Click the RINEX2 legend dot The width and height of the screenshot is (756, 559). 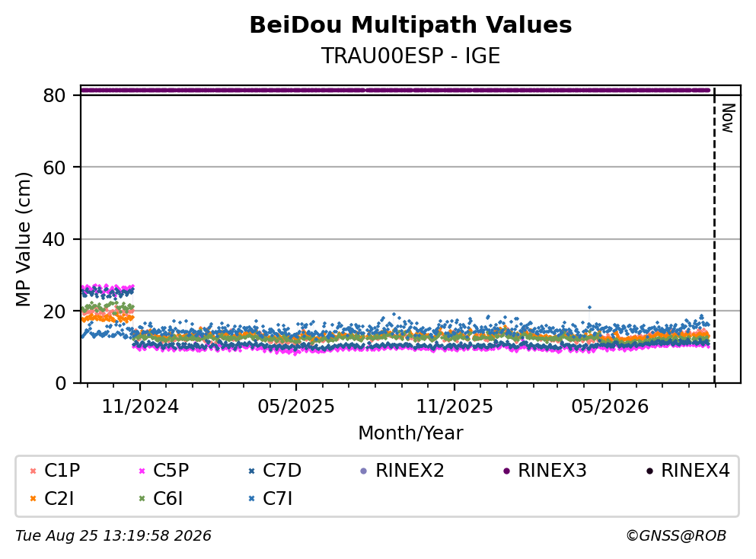pos(364,471)
